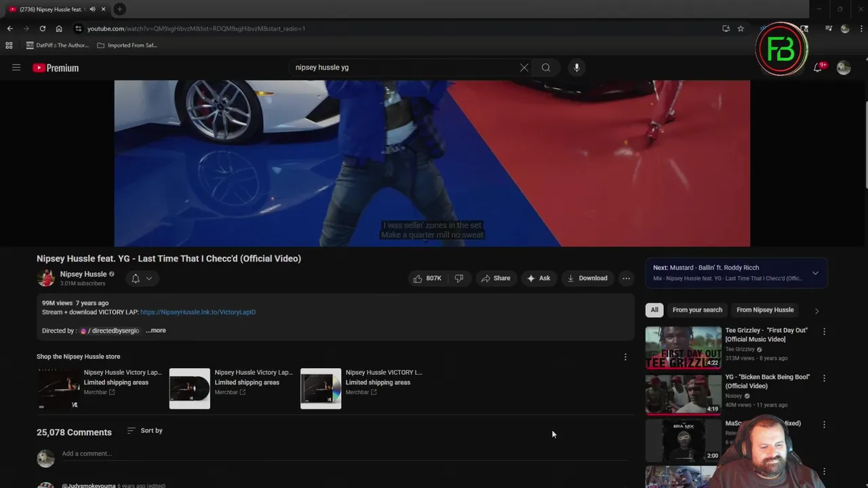This screenshot has height=488, width=868.
Task: Click the 99M views 7 years ago text
Action: coord(75,303)
